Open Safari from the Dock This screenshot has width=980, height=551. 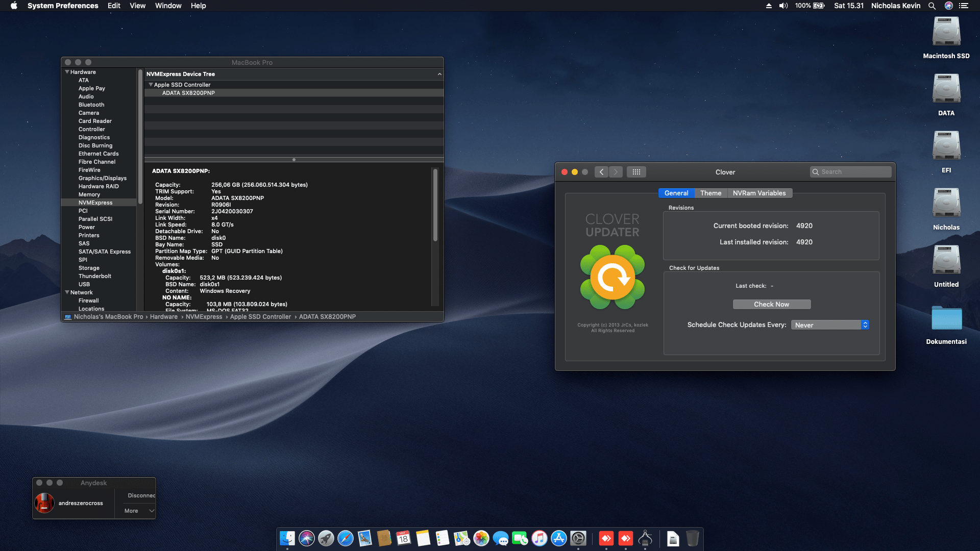[x=346, y=539]
